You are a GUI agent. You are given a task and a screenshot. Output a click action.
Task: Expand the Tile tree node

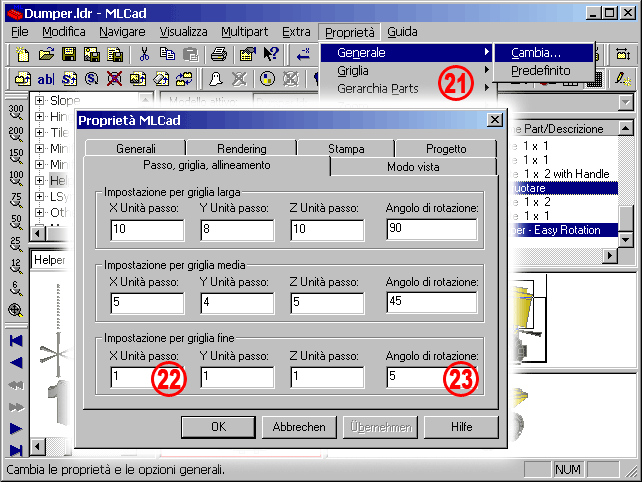(39, 132)
